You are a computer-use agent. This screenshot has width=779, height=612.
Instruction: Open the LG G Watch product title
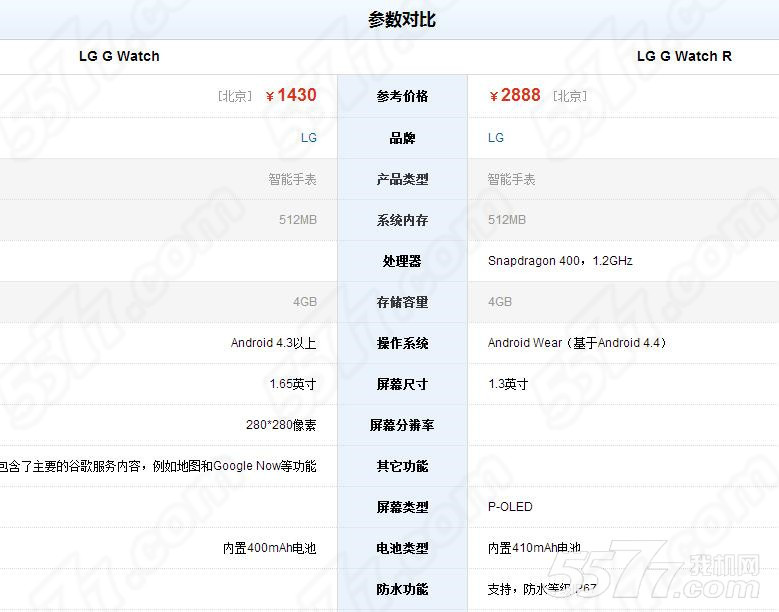119,56
